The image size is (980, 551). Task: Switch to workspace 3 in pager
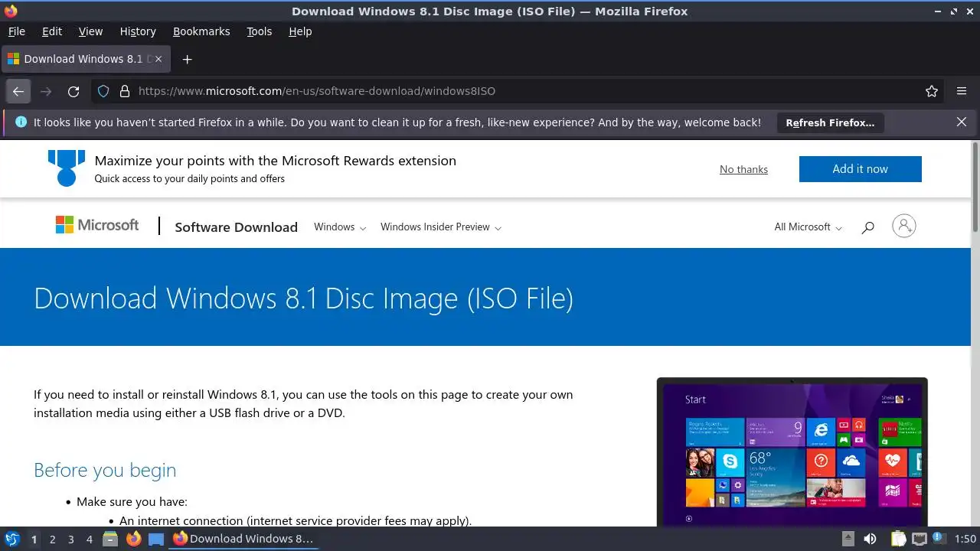[70, 540]
